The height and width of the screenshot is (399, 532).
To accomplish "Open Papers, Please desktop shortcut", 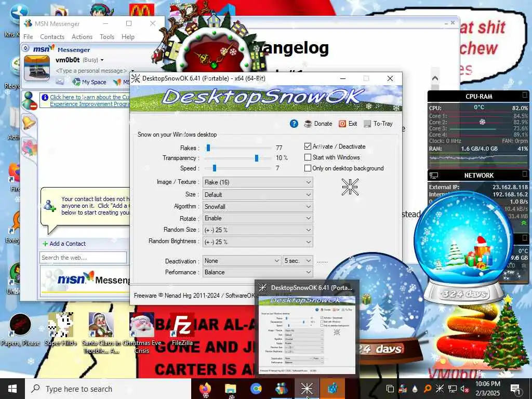I will 20,329.
